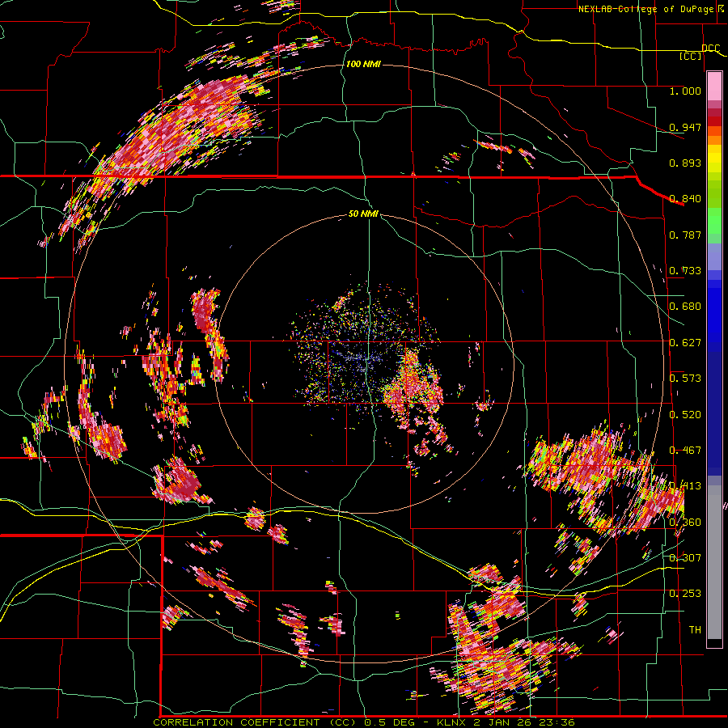Click the 0.360 legend value

click(x=685, y=523)
